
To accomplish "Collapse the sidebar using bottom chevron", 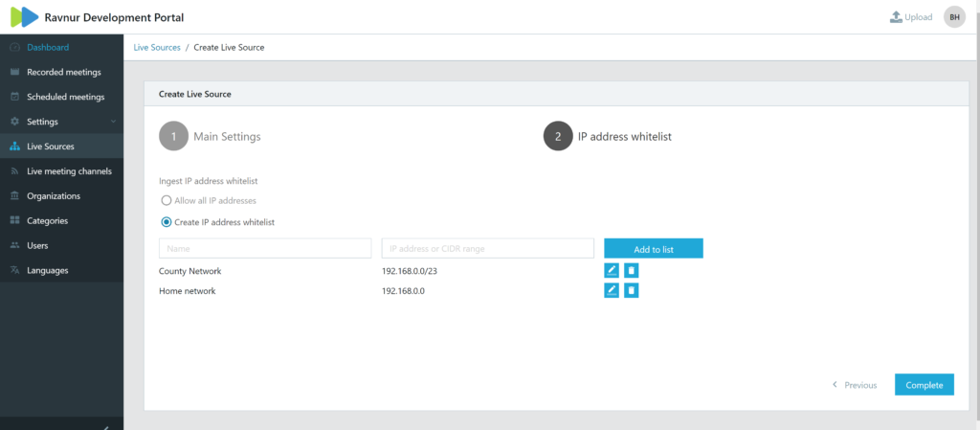I will coord(106,427).
